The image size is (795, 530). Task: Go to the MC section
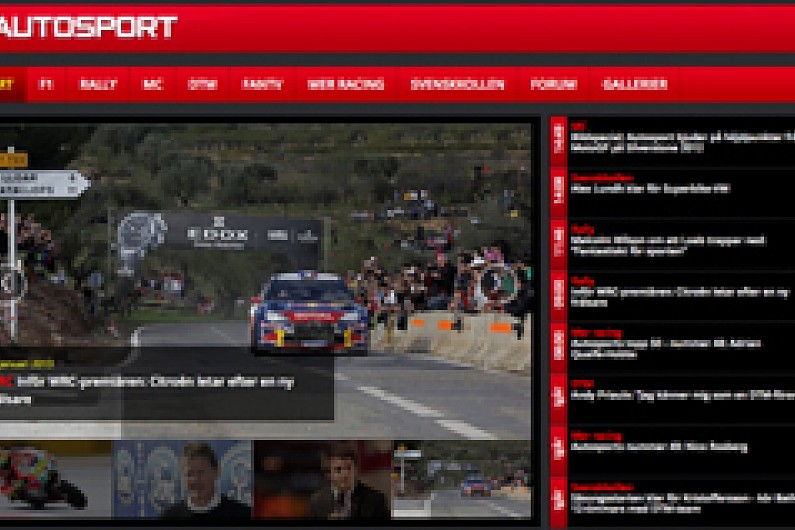152,84
